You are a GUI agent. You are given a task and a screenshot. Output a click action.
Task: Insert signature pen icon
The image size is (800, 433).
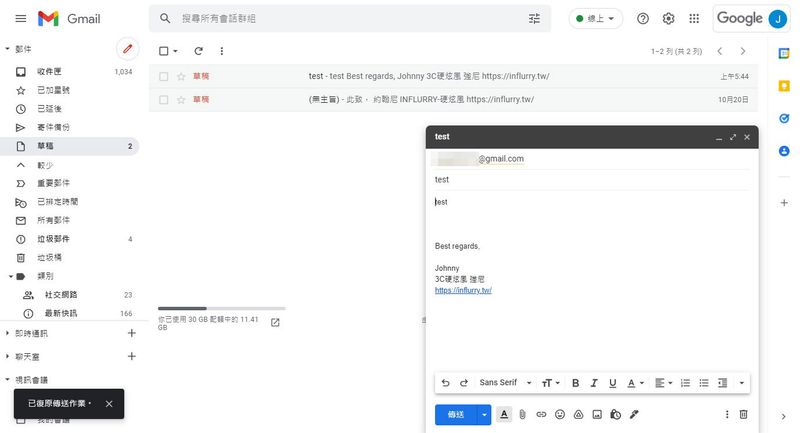coord(634,415)
